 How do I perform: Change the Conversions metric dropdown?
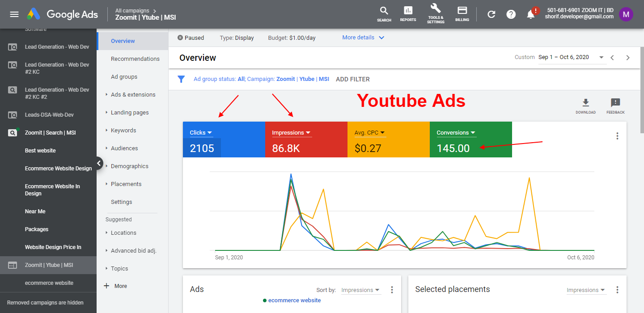(x=456, y=133)
